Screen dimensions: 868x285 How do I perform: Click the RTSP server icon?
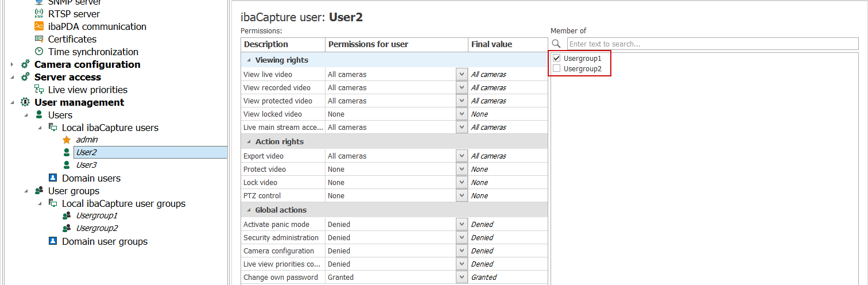point(39,14)
